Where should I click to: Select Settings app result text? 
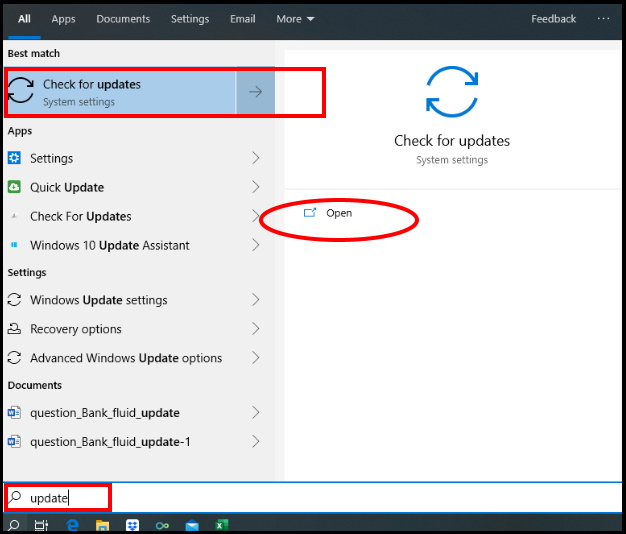52,158
